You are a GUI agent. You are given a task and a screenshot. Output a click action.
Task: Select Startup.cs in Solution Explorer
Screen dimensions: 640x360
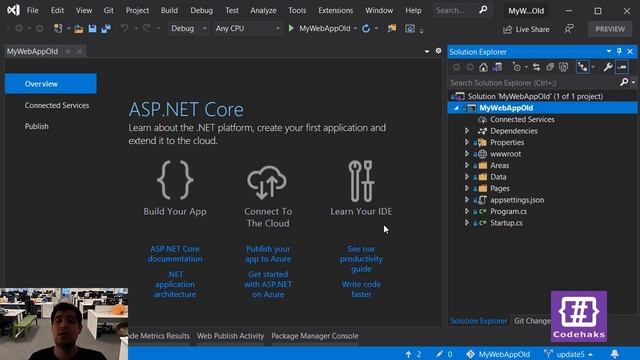pyautogui.click(x=506, y=223)
